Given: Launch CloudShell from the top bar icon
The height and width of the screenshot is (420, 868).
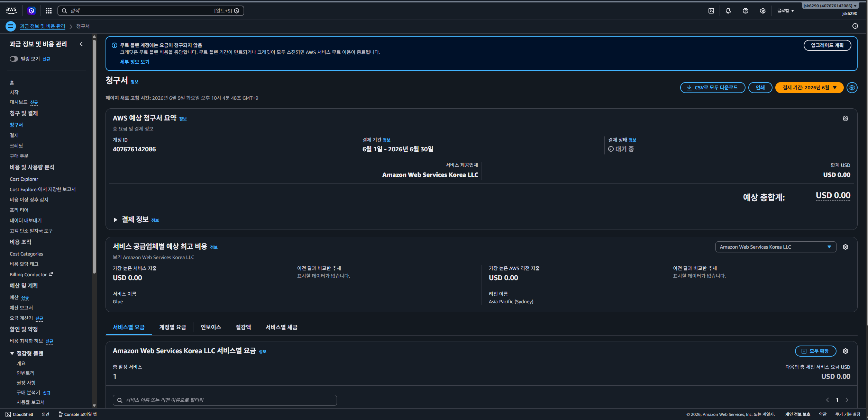Looking at the screenshot, I should 711,11.
